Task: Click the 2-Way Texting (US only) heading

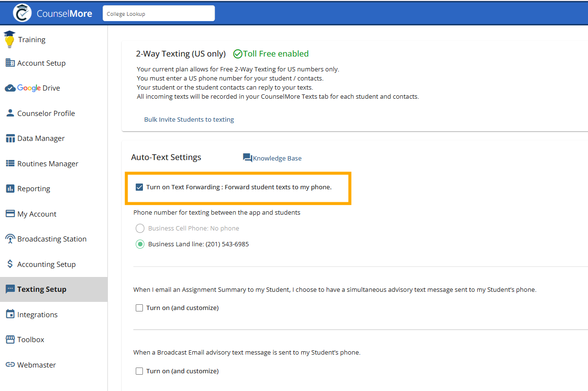Action: point(181,54)
